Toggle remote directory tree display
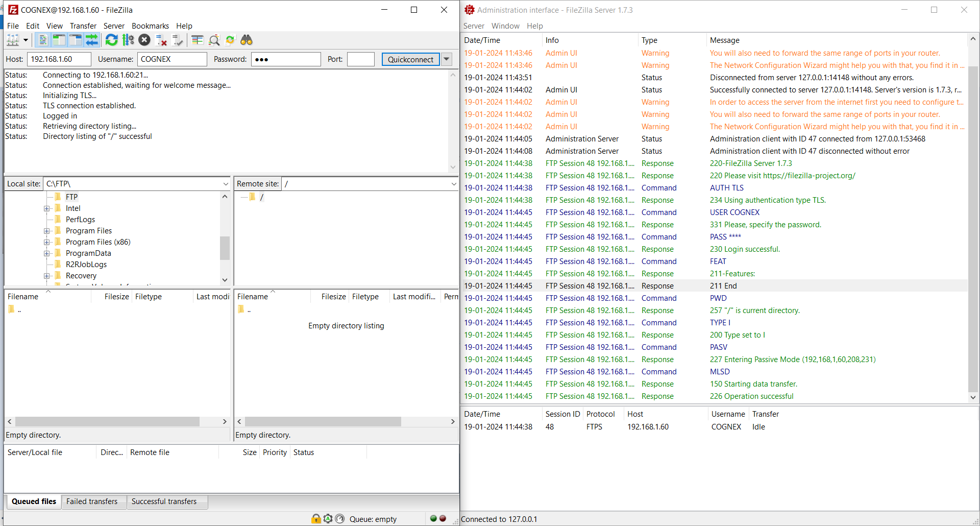Viewport: 980px width, 526px height. [x=76, y=40]
